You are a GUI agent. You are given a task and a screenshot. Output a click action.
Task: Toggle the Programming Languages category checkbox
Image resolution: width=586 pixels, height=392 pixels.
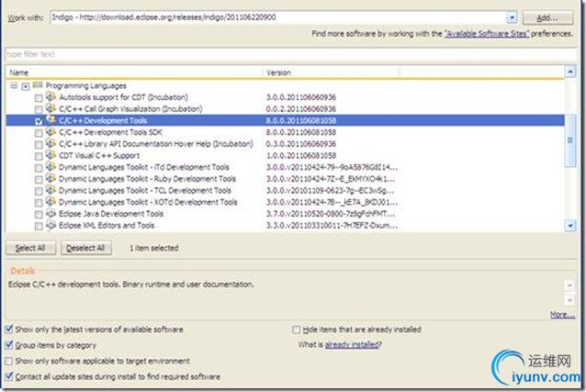(26, 86)
